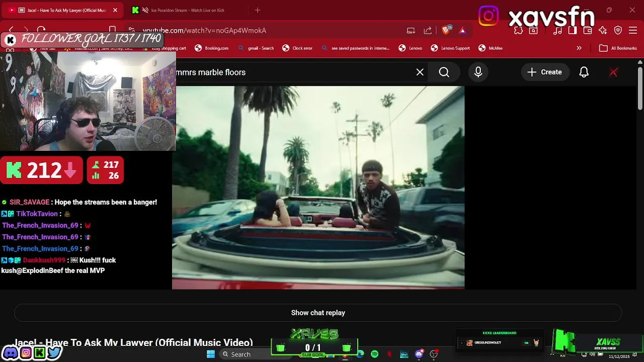The height and width of the screenshot is (362, 644).
Task: Click the YouTube search magnifier button
Action: point(444,72)
